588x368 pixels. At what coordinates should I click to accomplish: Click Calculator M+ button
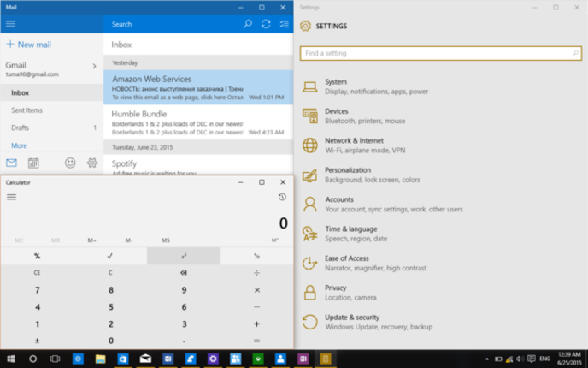coord(92,240)
